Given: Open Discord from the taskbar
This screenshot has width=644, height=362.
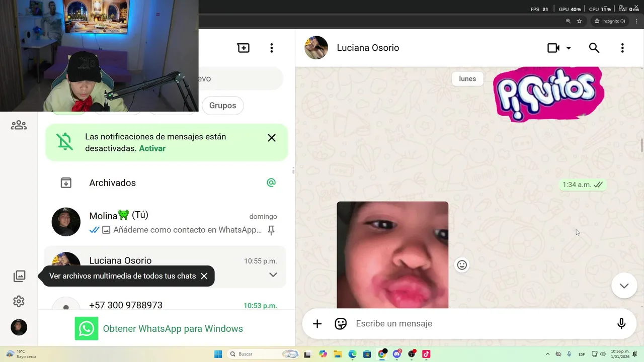Looking at the screenshot, I should [x=397, y=354].
